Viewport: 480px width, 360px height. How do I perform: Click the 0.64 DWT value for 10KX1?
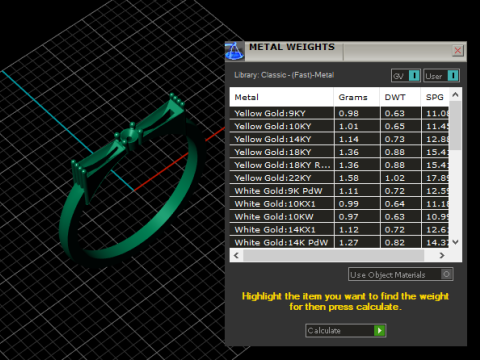(x=395, y=204)
